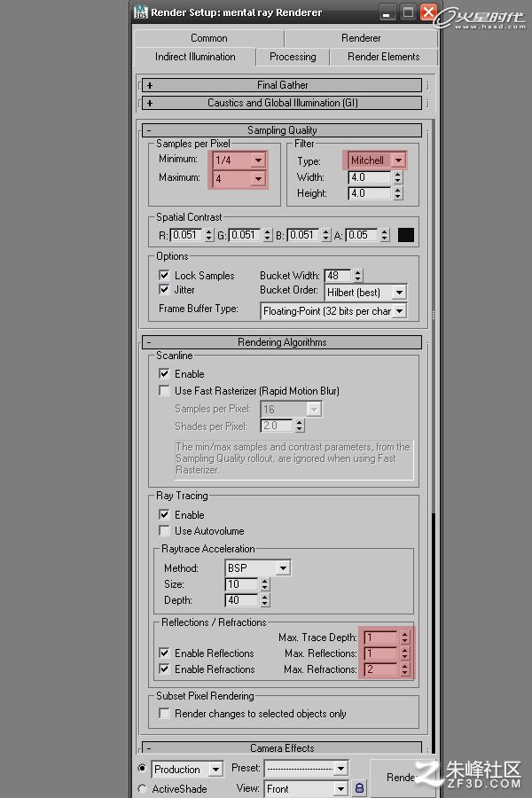Toggle Enable Reflections checkbox
532x798 pixels.
[164, 653]
